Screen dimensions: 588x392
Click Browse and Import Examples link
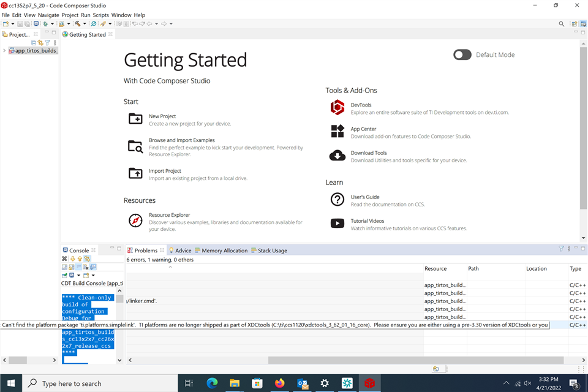(182, 140)
